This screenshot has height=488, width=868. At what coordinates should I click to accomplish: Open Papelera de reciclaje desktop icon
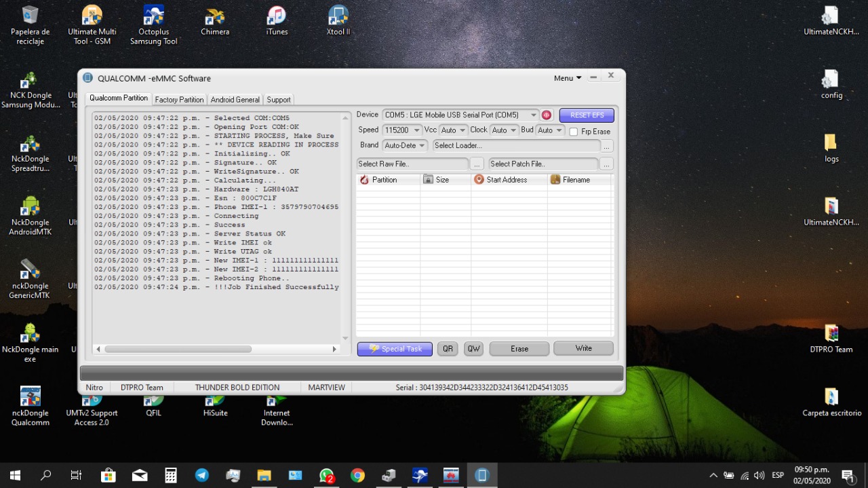(30, 26)
